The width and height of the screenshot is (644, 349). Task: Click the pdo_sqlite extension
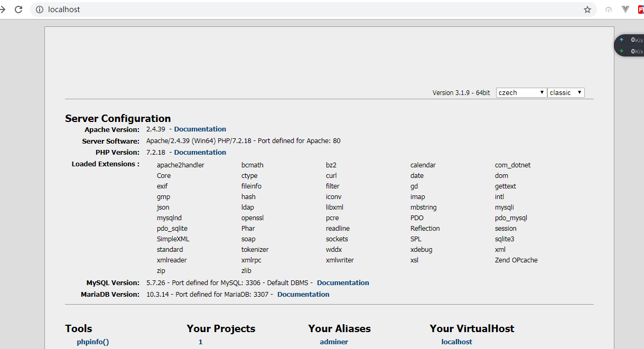172,229
